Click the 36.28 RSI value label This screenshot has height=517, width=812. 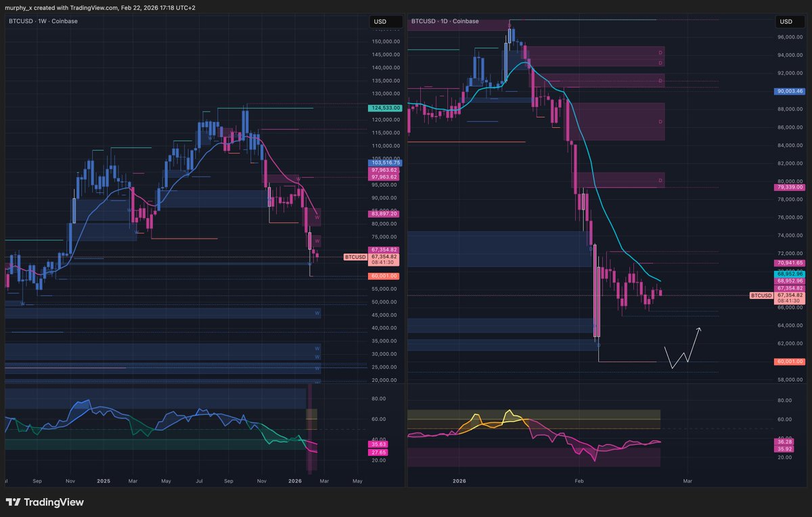click(x=784, y=441)
